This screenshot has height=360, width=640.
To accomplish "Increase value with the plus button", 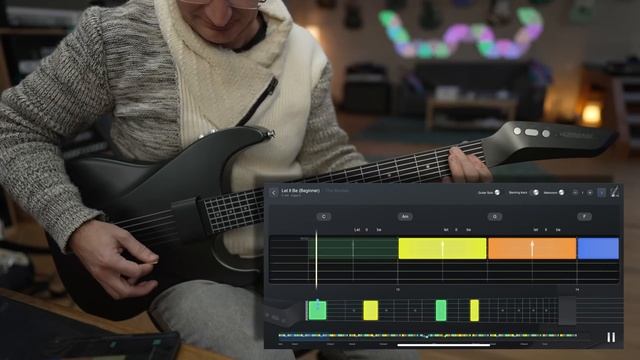I will click(x=590, y=193).
